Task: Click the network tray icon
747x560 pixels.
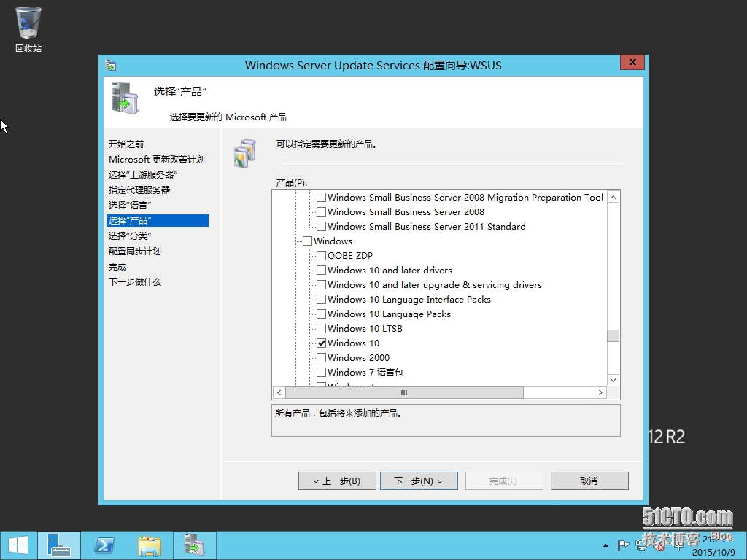Action: [x=640, y=545]
